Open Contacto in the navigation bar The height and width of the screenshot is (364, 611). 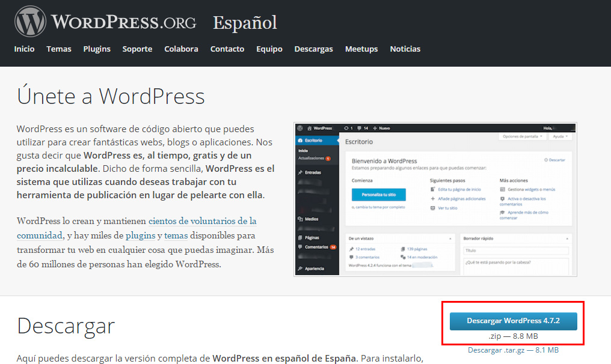click(x=227, y=49)
